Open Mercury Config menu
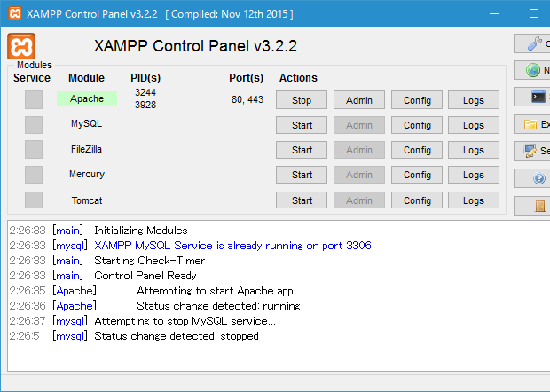This screenshot has height=392, width=550. click(417, 175)
